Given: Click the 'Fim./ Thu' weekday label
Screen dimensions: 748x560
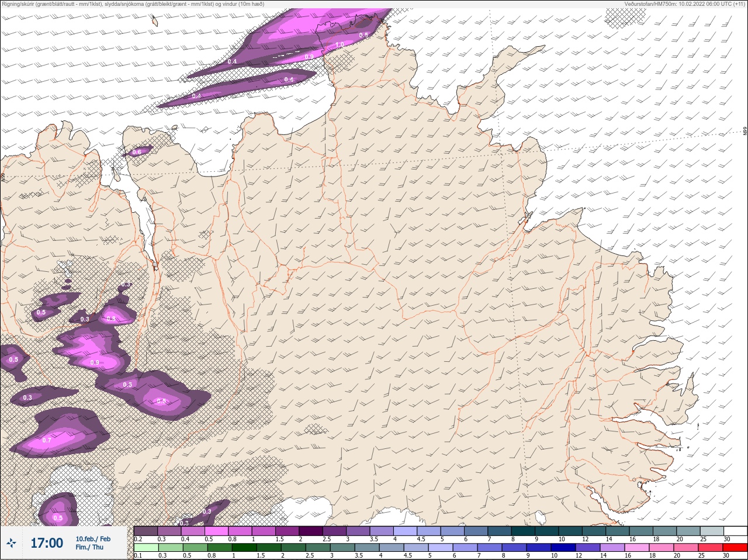Looking at the screenshot, I should [x=89, y=547].
